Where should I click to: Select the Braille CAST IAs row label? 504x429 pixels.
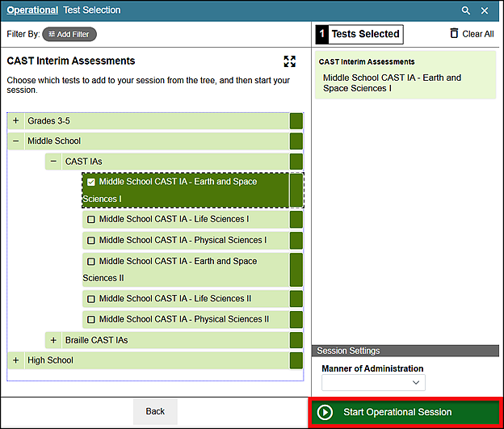(96, 340)
